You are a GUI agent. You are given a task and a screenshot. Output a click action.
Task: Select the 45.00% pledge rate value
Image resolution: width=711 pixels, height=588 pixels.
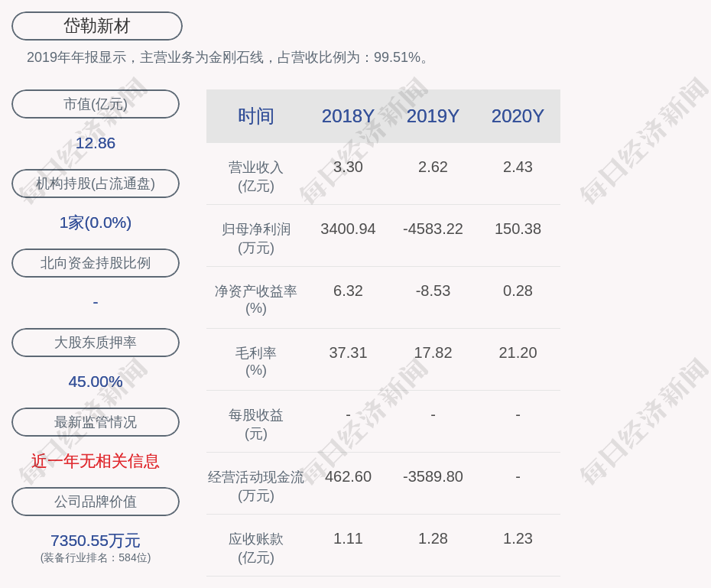pos(96,382)
